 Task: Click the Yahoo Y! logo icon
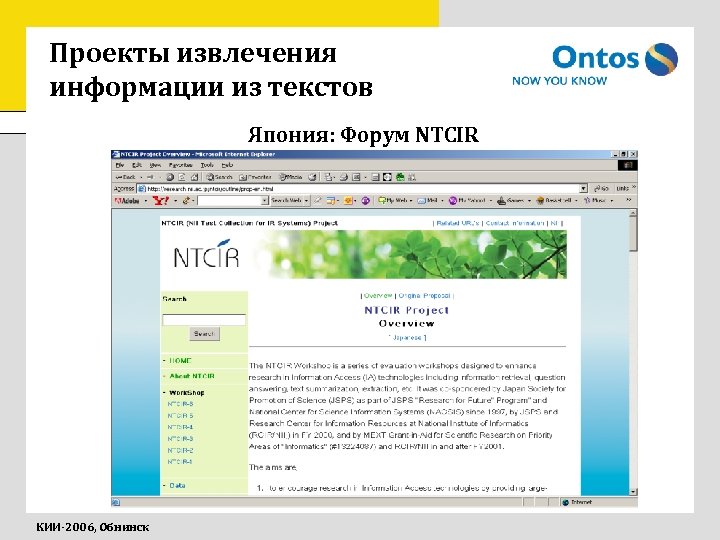161,200
